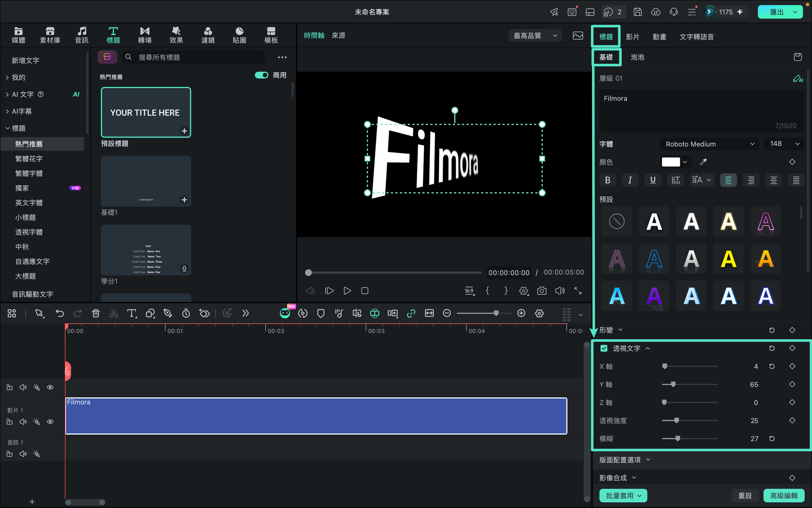Toggle bold text formatting

(x=608, y=180)
